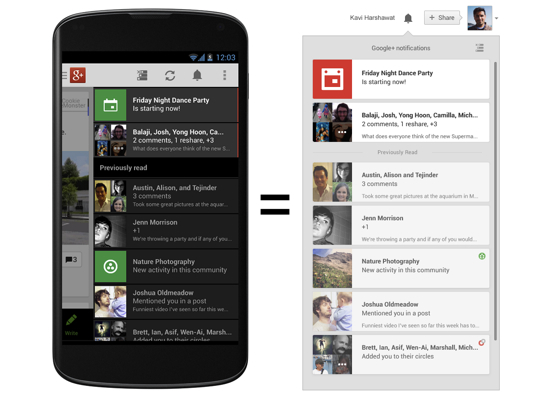Click the notifications bell next to Kavi Harshawat

[x=408, y=18]
